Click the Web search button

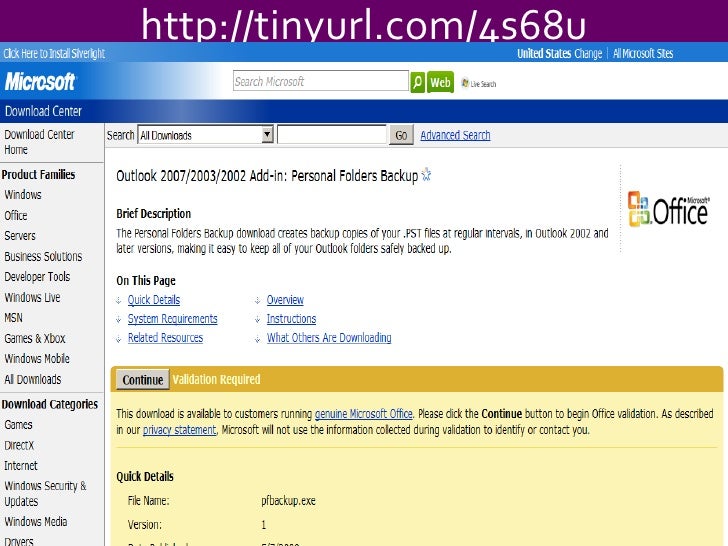pyautogui.click(x=440, y=82)
